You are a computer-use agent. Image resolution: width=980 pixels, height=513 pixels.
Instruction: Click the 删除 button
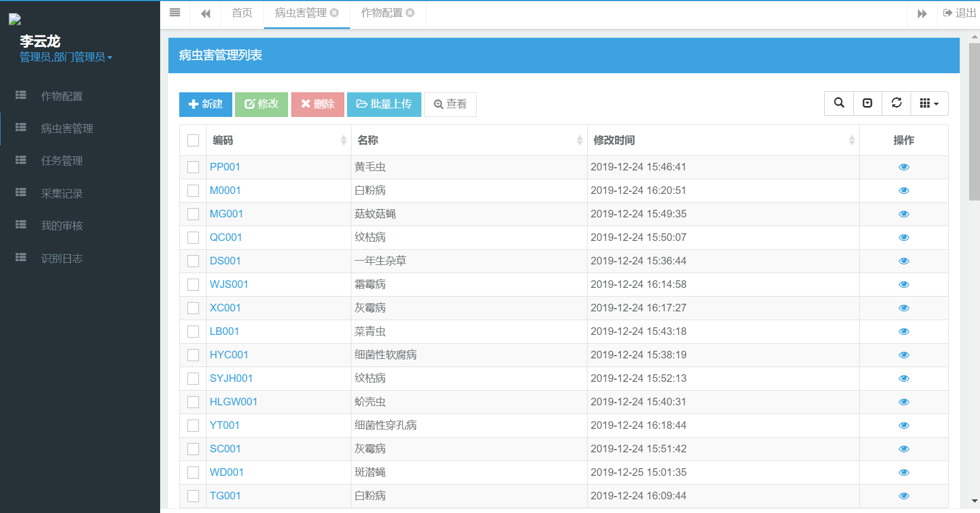pyautogui.click(x=318, y=104)
